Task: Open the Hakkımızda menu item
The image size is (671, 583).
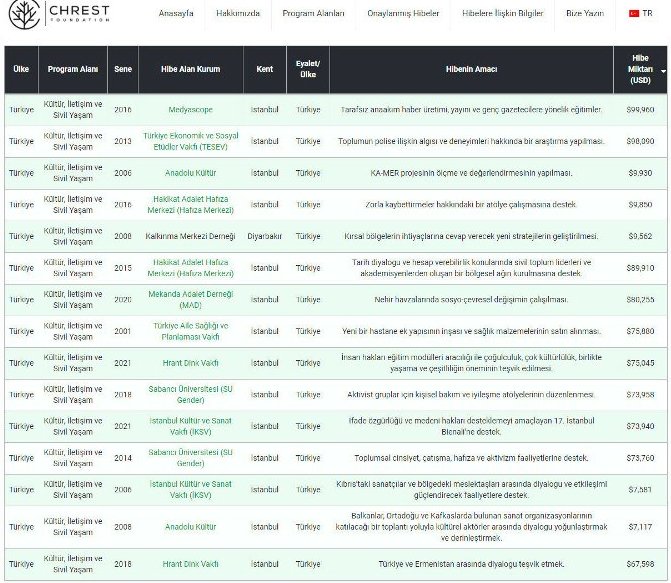Action: [238, 13]
